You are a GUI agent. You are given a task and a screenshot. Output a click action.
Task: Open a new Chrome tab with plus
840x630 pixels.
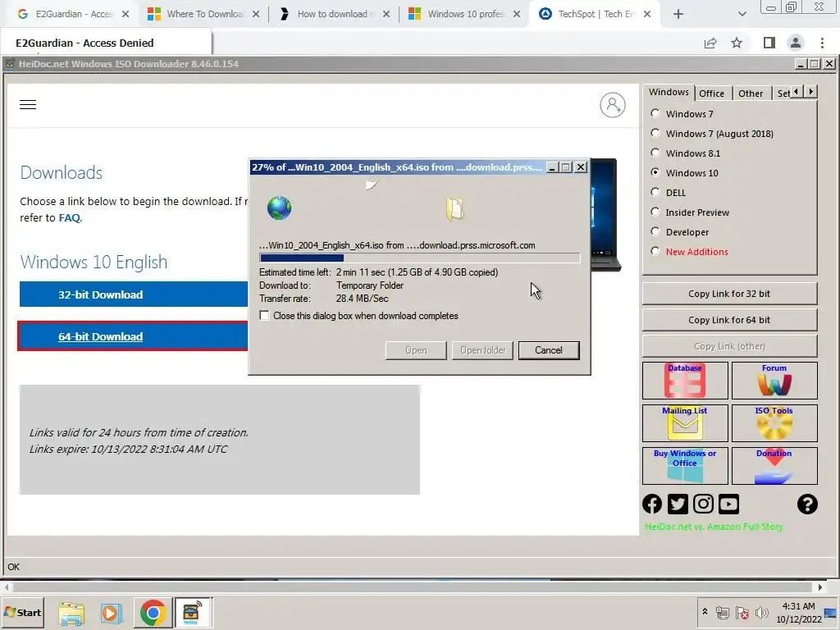point(678,15)
